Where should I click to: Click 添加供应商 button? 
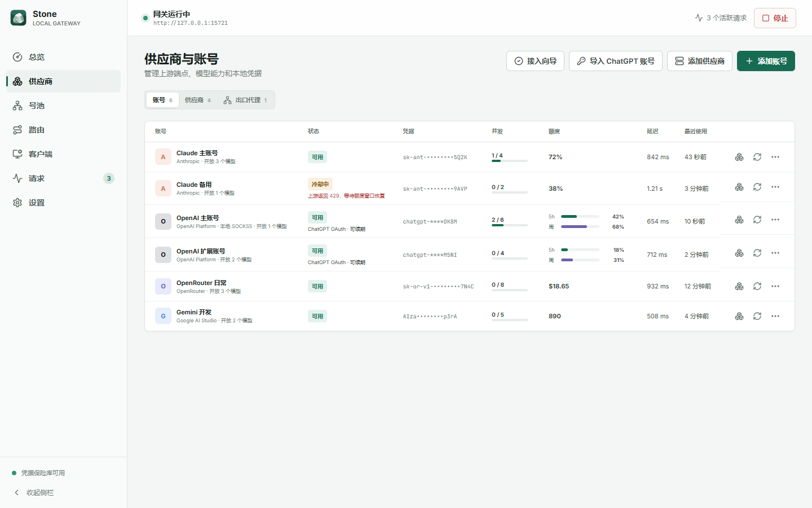click(700, 61)
